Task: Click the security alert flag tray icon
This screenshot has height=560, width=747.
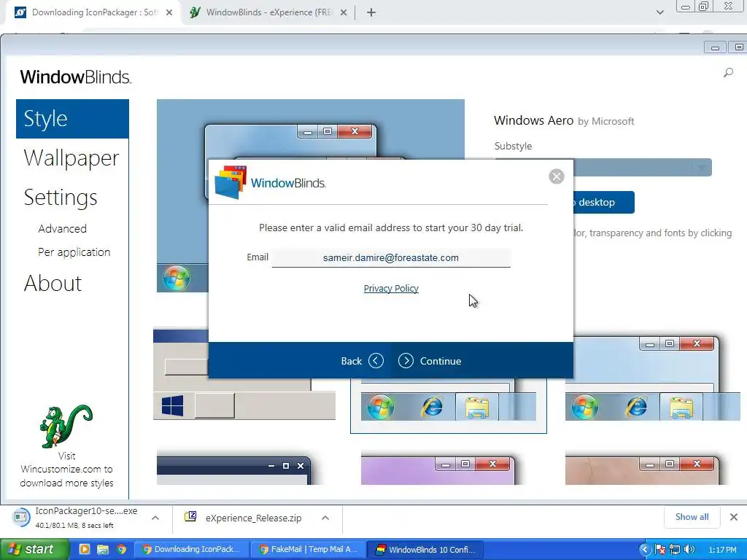Action: (x=660, y=550)
